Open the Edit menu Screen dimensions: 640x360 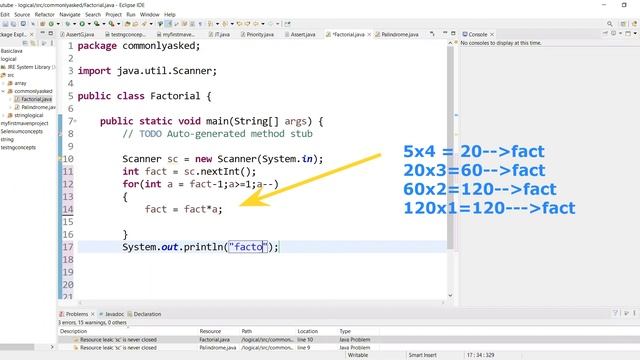click(x=5, y=15)
